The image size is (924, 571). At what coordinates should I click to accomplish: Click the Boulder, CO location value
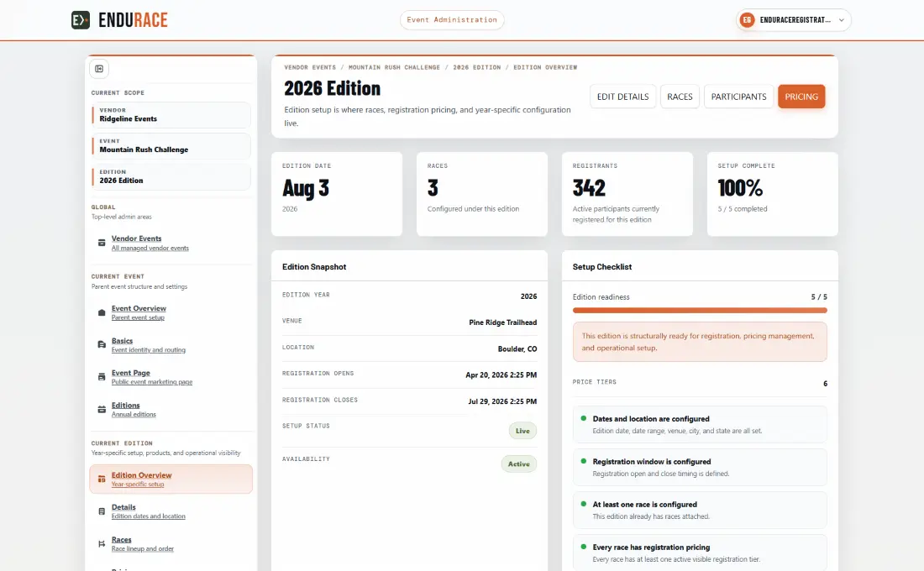[x=517, y=348]
